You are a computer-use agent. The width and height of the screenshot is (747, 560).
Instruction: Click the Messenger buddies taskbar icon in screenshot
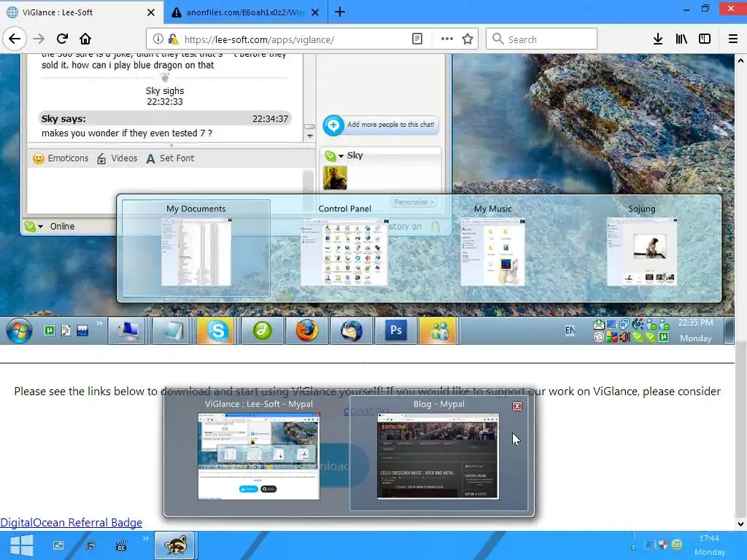click(438, 330)
